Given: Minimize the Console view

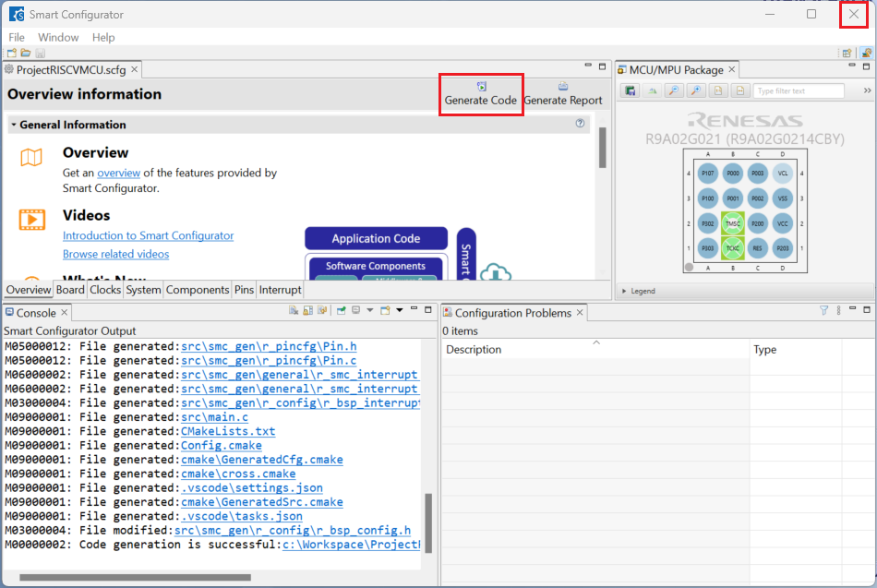Looking at the screenshot, I should 414,309.
